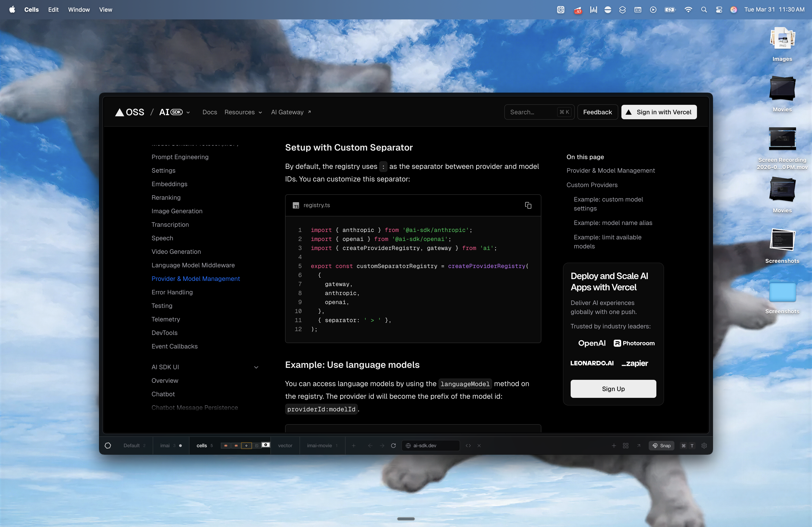
Task: Add new workspace with plus icon
Action: tap(353, 446)
